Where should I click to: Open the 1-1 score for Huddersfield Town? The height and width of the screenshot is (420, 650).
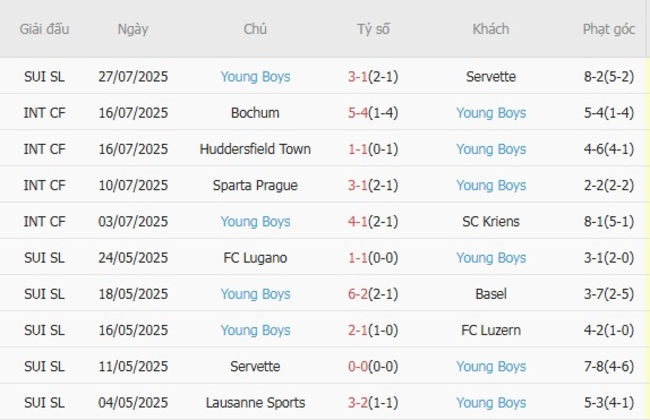point(358,149)
